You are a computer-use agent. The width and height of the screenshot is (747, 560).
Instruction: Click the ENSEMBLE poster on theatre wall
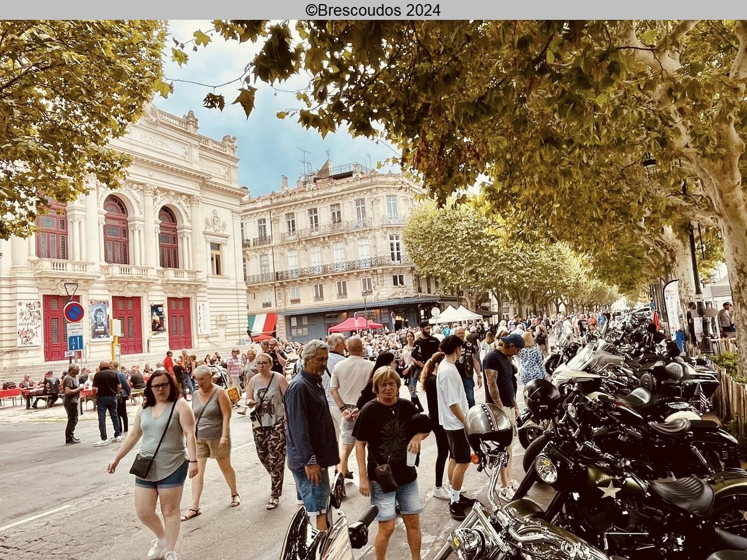28,323
